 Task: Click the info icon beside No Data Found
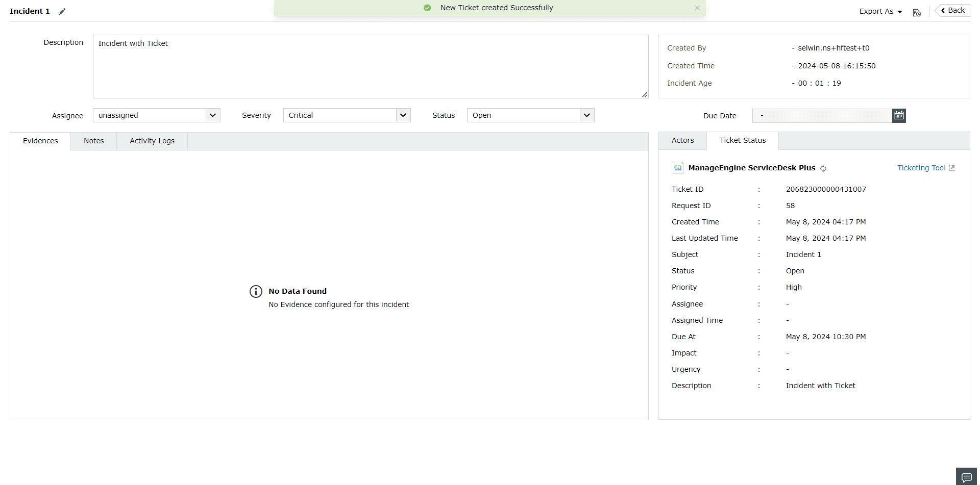(256, 291)
